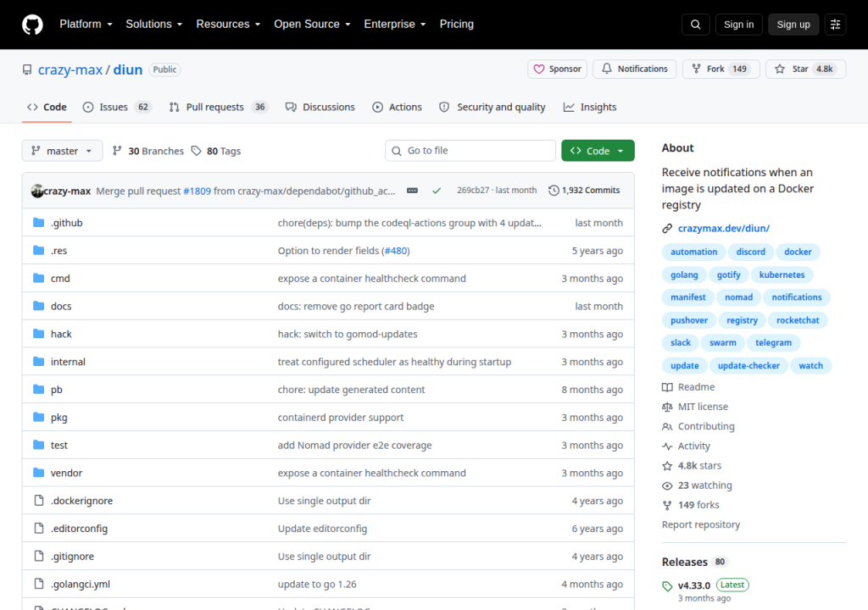Expand the Platform menu
The width and height of the screenshot is (868, 610).
click(x=86, y=25)
